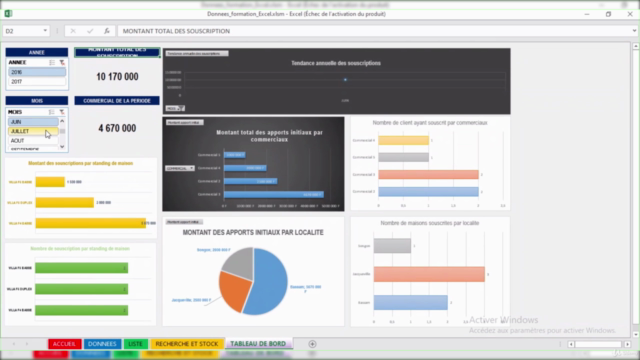Click the yellow Commercial 4 bar in client chart
Viewport: 640px width, 360px height.
click(x=403, y=140)
